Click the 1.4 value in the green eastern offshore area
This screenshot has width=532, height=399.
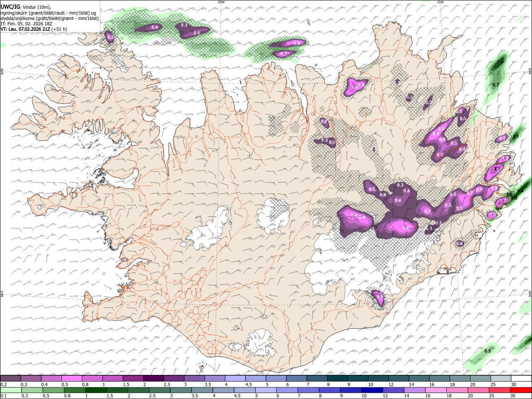coord(520,191)
